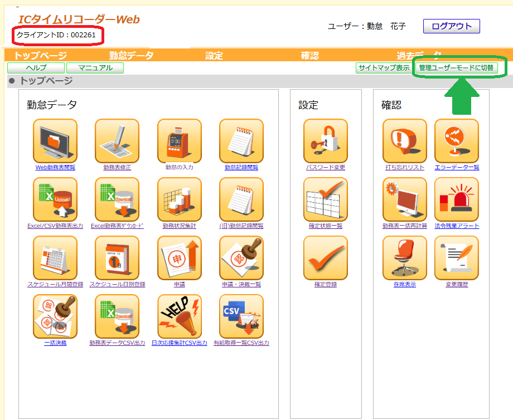Open the 勤怠データ menu tab
This screenshot has width=513, height=420.
[x=131, y=55]
